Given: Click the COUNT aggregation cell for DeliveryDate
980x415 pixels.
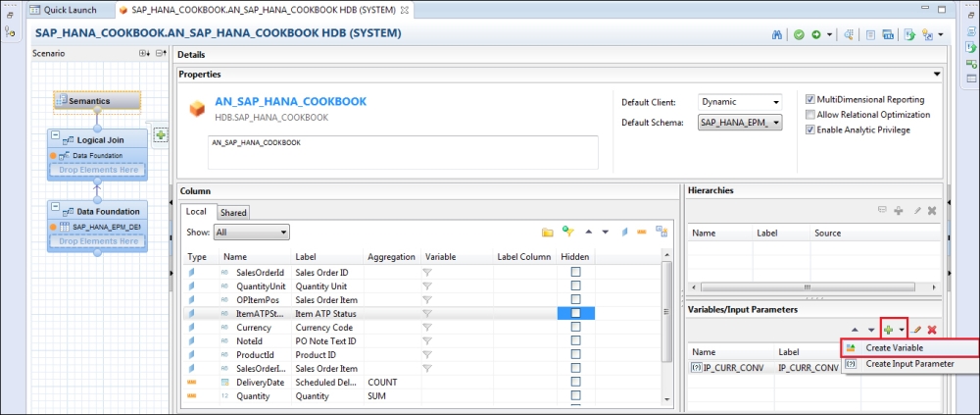Looking at the screenshot, I should click(392, 382).
